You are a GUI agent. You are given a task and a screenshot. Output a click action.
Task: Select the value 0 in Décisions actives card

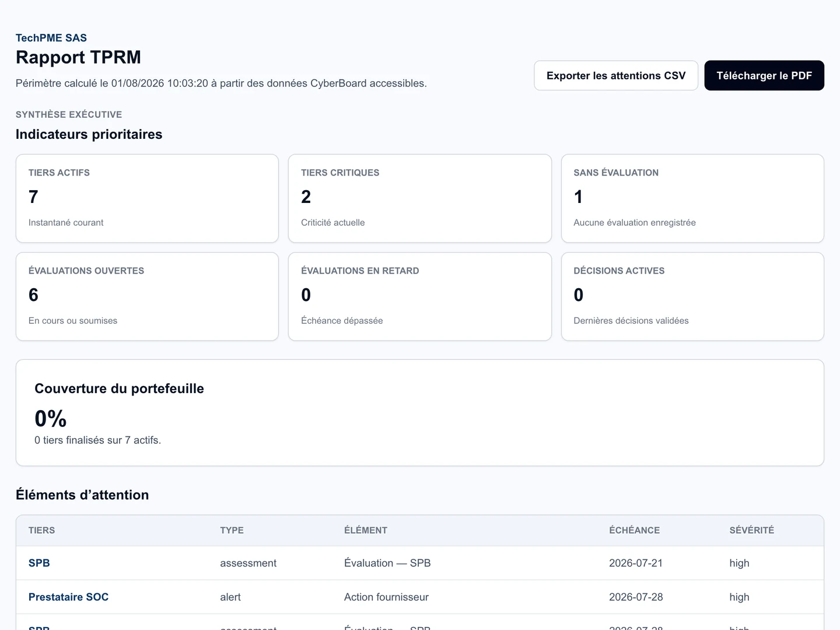[579, 295]
